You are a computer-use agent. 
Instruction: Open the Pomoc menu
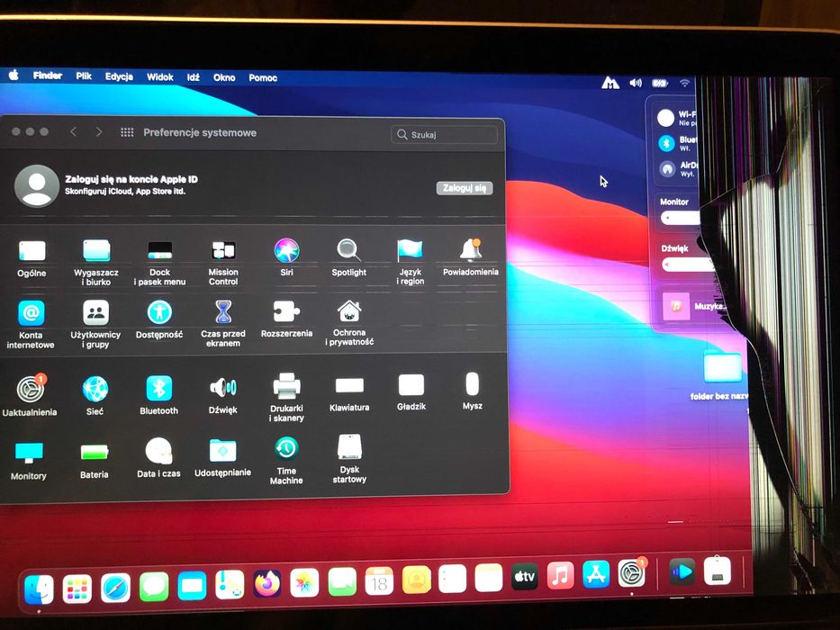click(x=263, y=77)
